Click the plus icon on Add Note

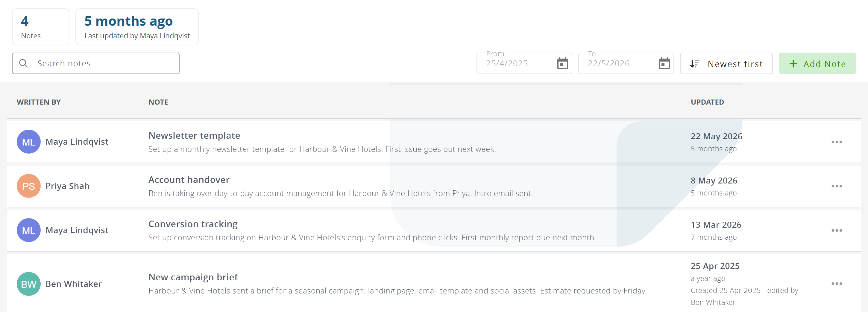(x=793, y=64)
